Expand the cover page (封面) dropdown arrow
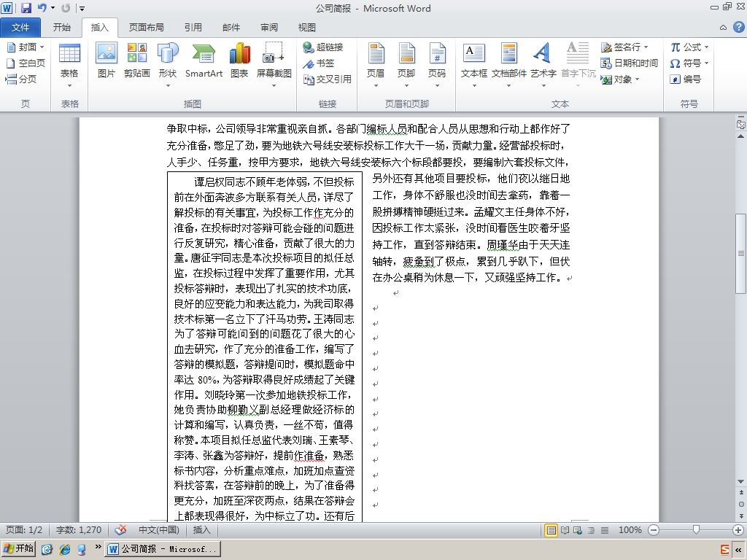Image resolution: width=747 pixels, height=560 pixels. (42, 47)
